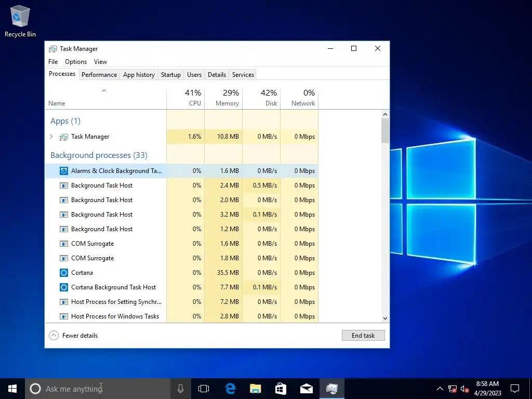Image resolution: width=532 pixels, height=399 pixels.
Task: Click the Apps (1) group heading
Action: (x=65, y=121)
